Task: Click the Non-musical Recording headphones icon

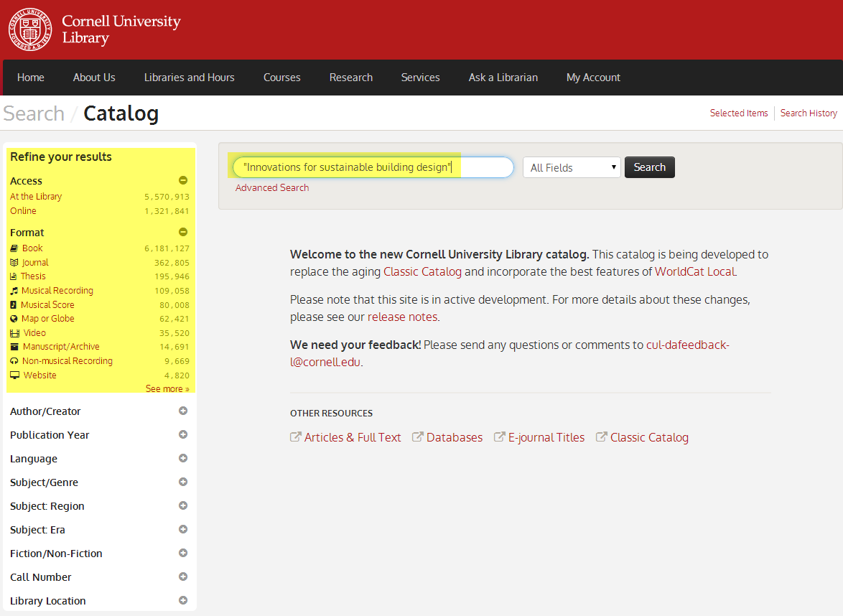Action: 14,361
